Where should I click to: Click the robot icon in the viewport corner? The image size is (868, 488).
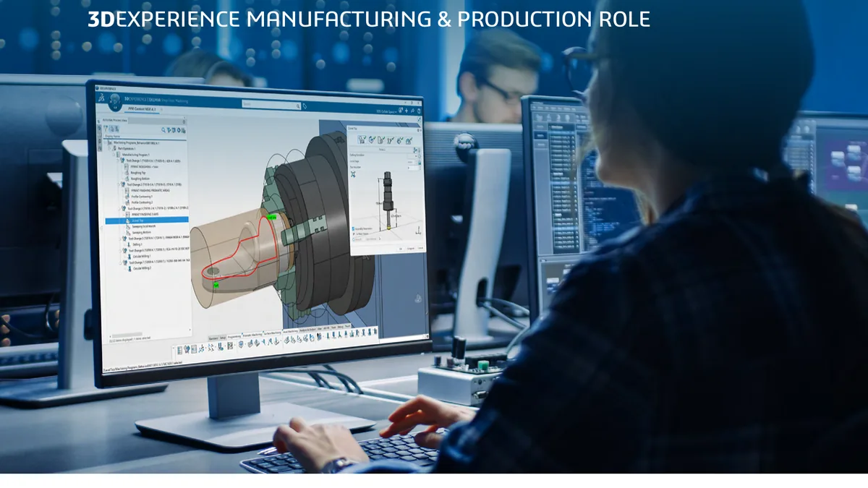pos(418,299)
